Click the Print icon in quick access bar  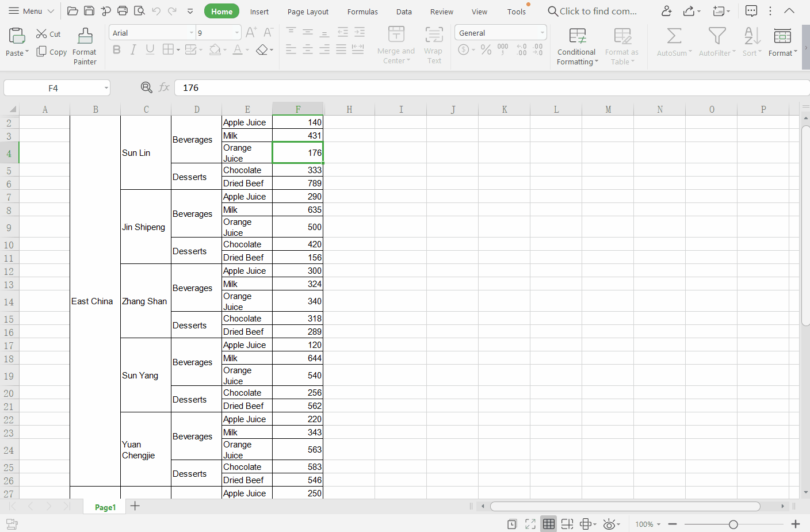click(123, 11)
